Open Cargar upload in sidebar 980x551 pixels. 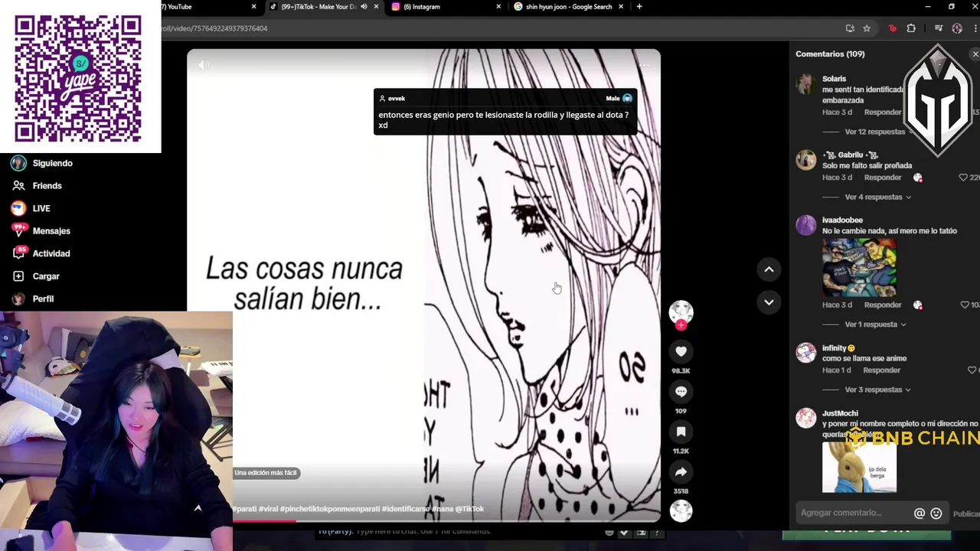tap(36, 276)
